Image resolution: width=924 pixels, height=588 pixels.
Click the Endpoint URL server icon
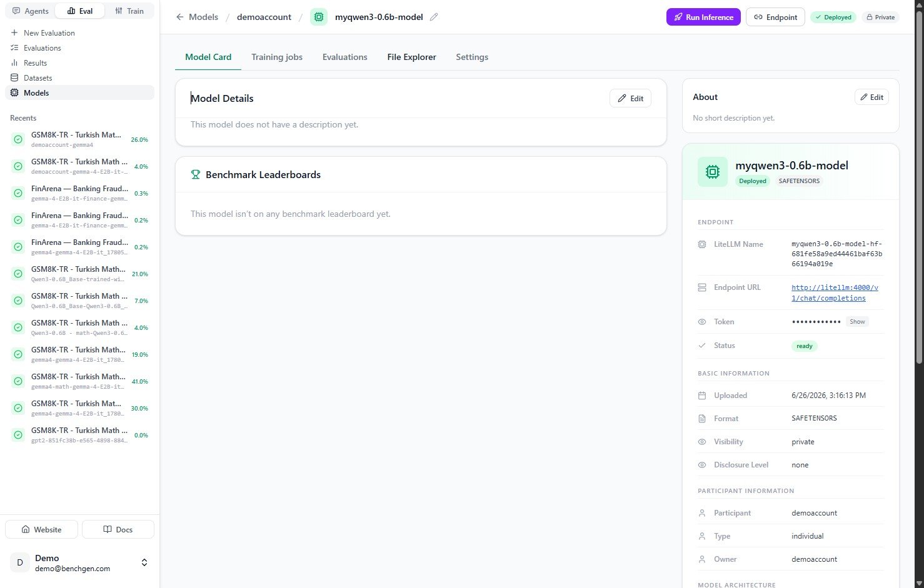pos(702,287)
